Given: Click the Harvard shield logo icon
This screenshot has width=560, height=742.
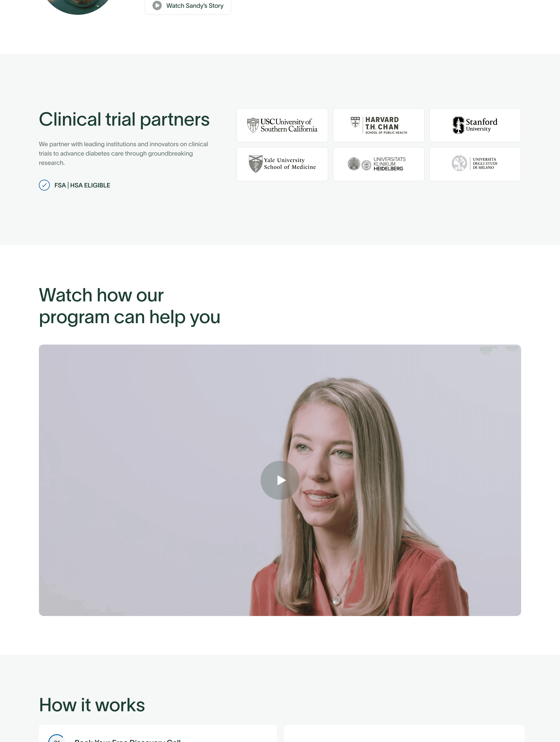Looking at the screenshot, I should (x=355, y=122).
